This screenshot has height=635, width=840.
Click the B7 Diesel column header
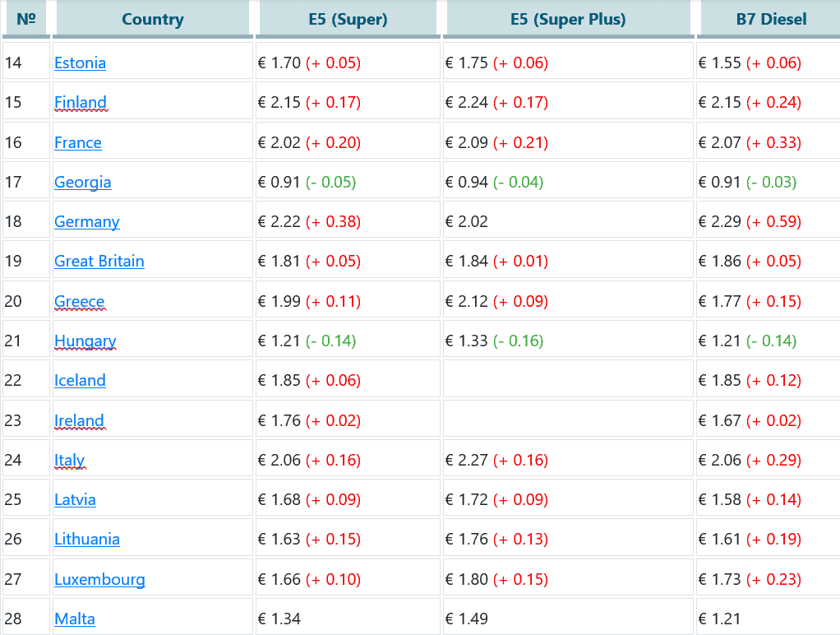tap(771, 19)
